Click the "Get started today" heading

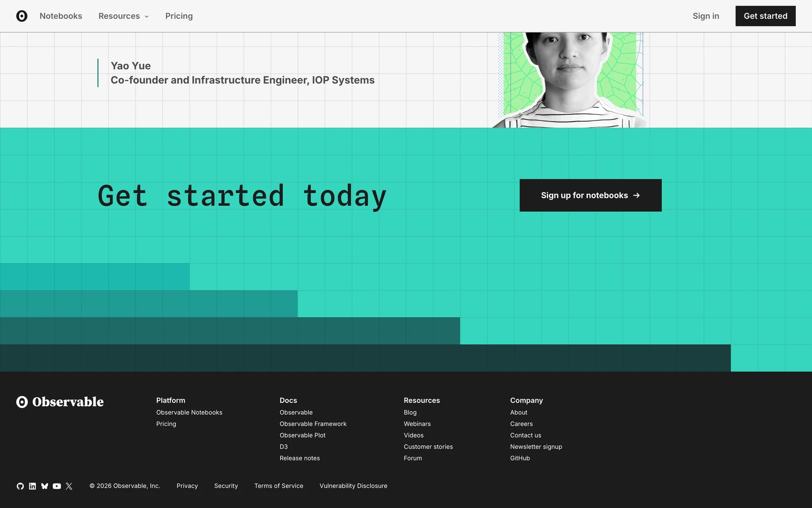[242, 196]
